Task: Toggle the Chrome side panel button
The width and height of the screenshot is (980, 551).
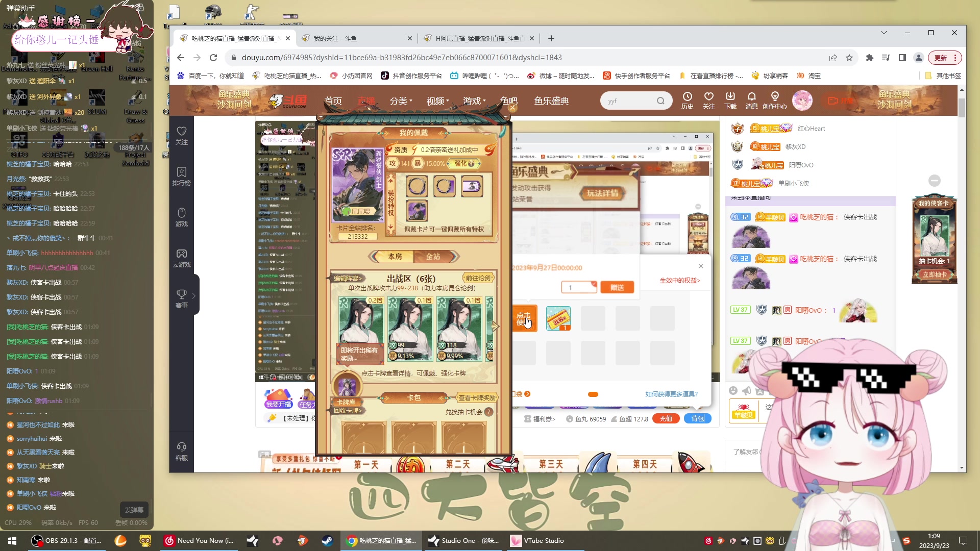Action: pyautogui.click(x=902, y=58)
